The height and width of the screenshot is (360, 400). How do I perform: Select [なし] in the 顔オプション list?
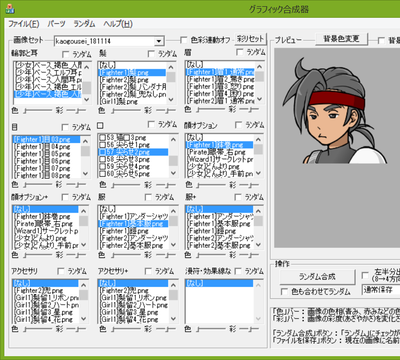219,137
